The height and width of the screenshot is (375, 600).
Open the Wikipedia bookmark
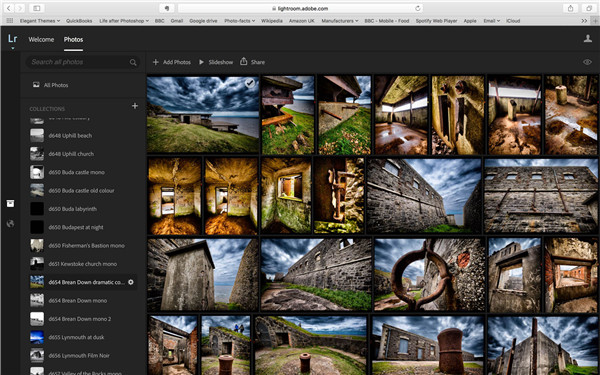(x=272, y=21)
